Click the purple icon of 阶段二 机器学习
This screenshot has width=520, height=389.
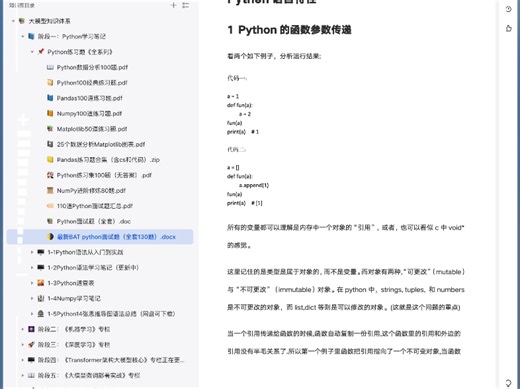(x=31, y=329)
